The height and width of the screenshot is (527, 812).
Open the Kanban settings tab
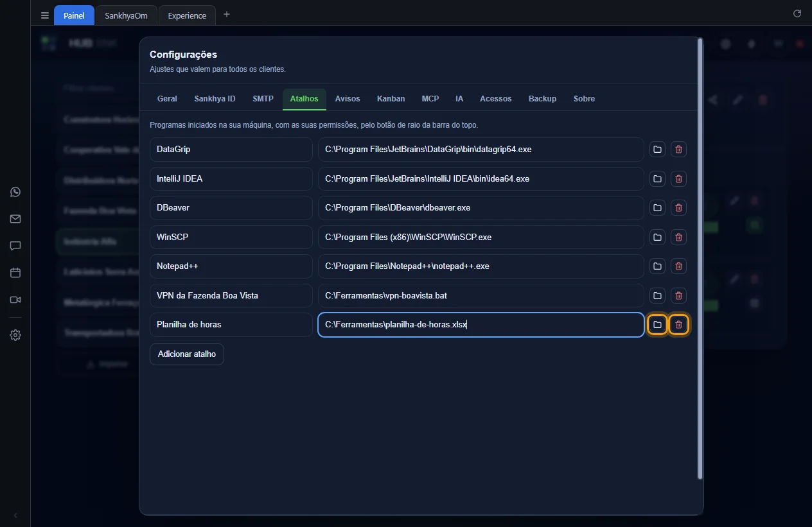tap(391, 99)
